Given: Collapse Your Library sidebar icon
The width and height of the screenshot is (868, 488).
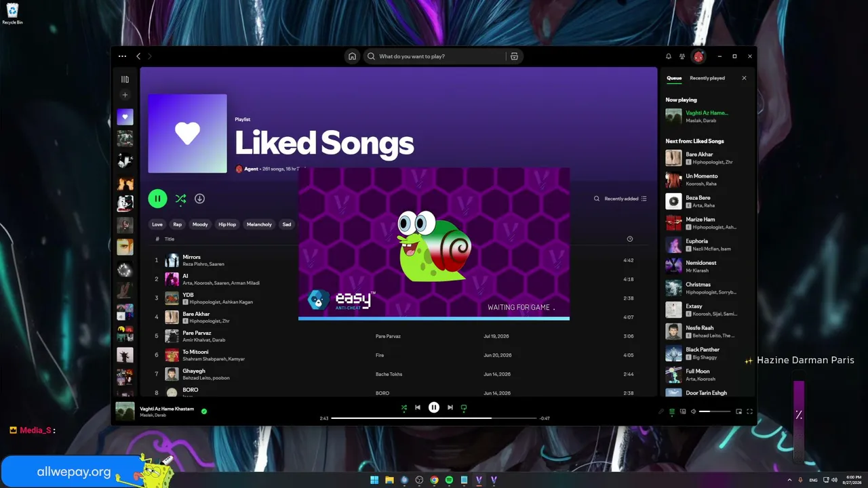Looking at the screenshot, I should 125,79.
